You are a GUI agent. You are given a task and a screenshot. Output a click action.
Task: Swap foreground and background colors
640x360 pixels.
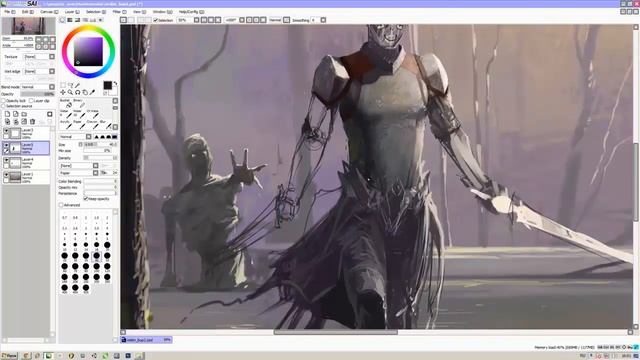tap(115, 83)
